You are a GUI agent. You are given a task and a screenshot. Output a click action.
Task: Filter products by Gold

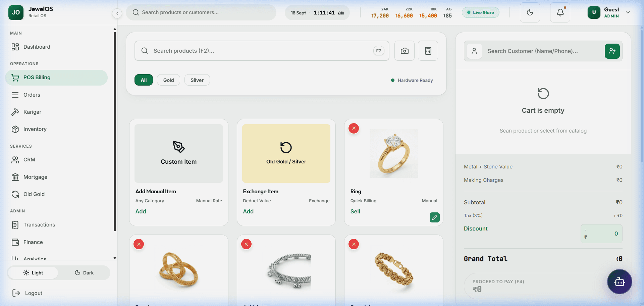pyautogui.click(x=168, y=80)
